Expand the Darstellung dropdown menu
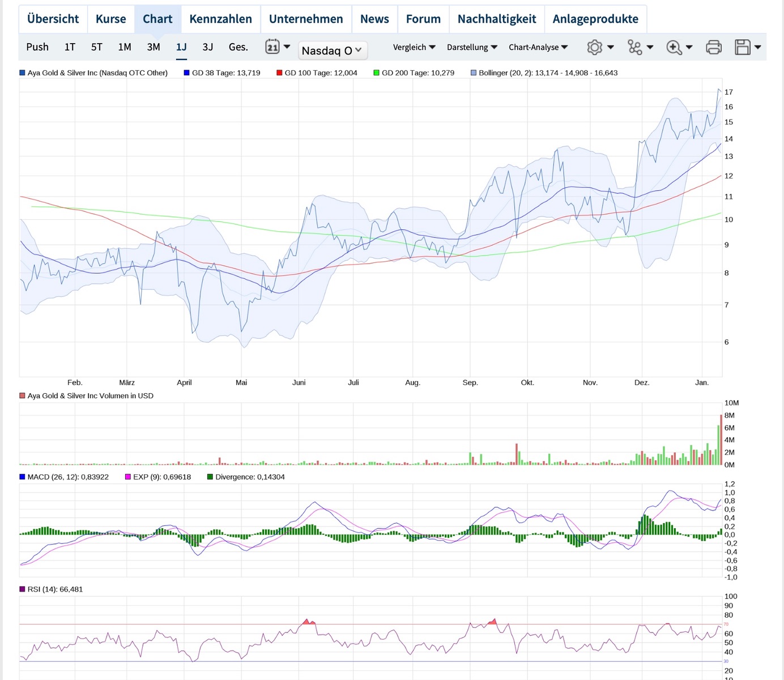The height and width of the screenshot is (680, 784). tap(472, 47)
